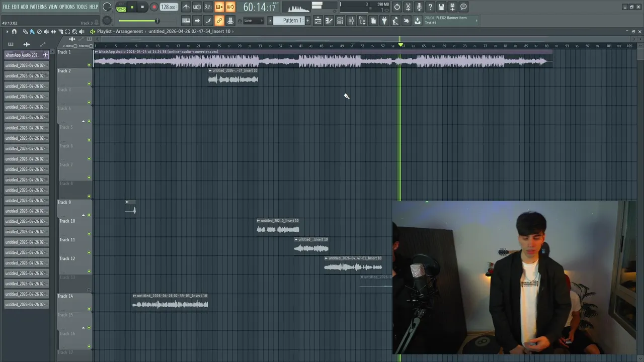Save new version floppy icon

(452, 7)
